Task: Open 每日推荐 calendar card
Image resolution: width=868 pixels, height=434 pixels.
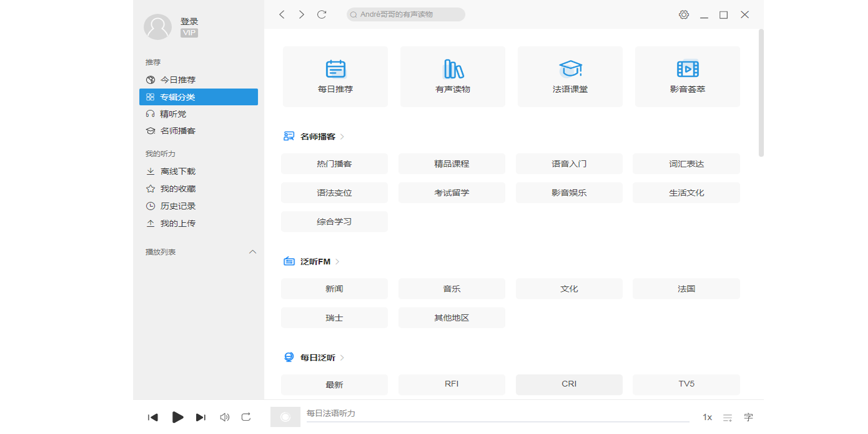Action: (336, 76)
